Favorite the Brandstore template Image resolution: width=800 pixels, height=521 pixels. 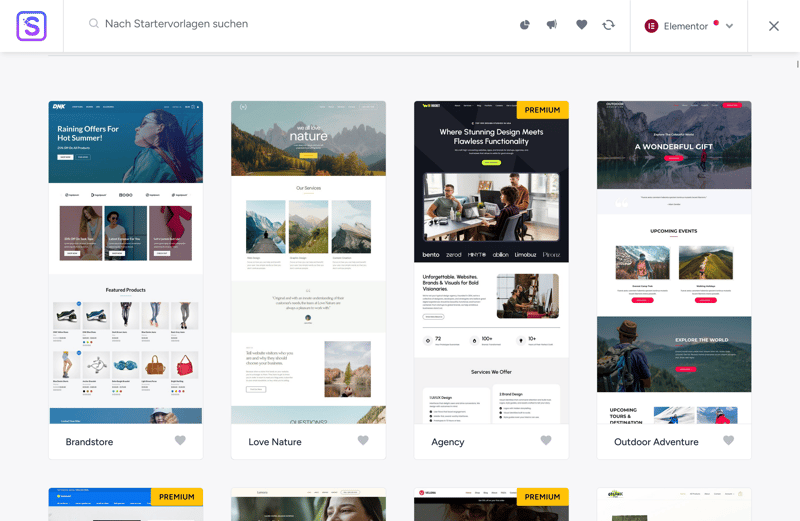click(x=180, y=440)
